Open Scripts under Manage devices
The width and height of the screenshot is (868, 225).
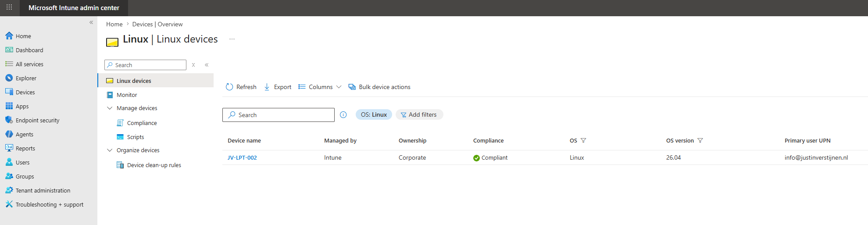[136, 137]
